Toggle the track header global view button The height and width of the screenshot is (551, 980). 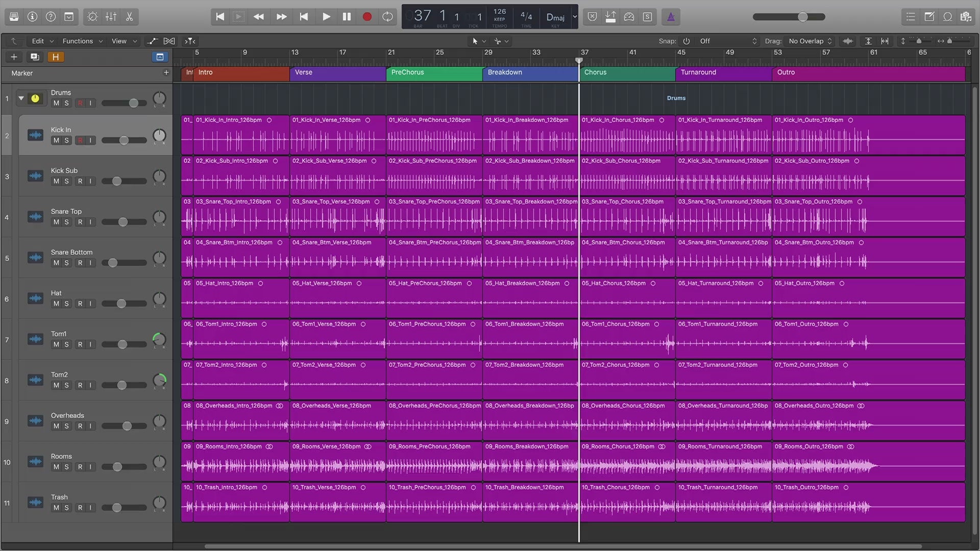tap(160, 57)
